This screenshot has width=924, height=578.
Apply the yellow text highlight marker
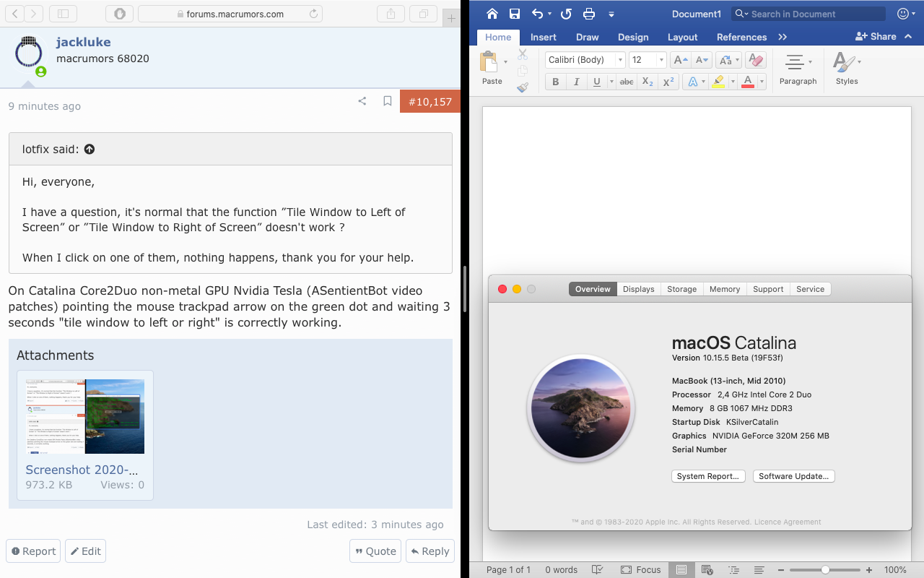coord(718,82)
